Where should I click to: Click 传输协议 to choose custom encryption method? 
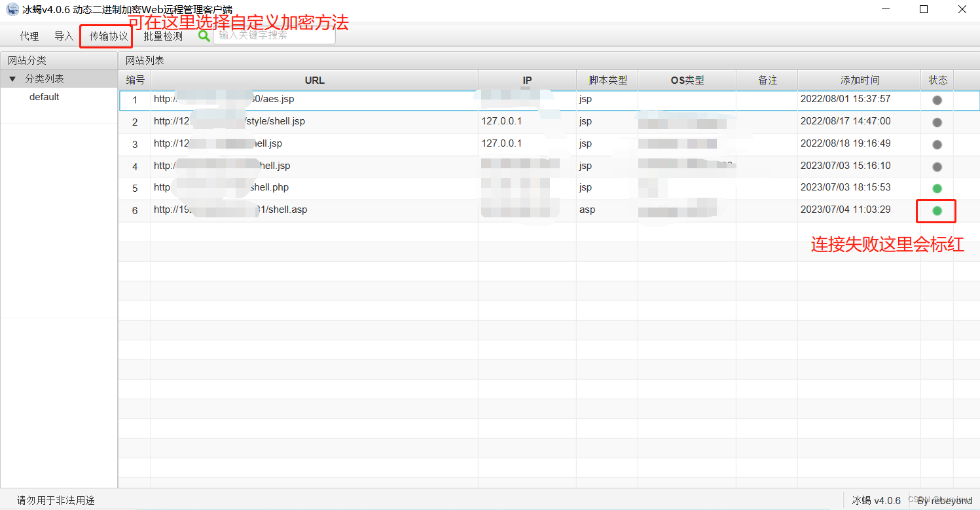pos(105,36)
